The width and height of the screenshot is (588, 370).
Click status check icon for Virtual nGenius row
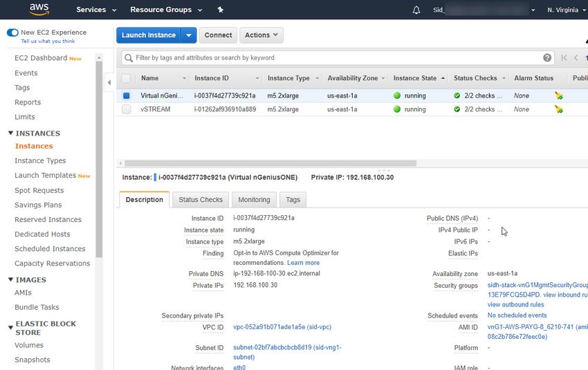point(457,95)
